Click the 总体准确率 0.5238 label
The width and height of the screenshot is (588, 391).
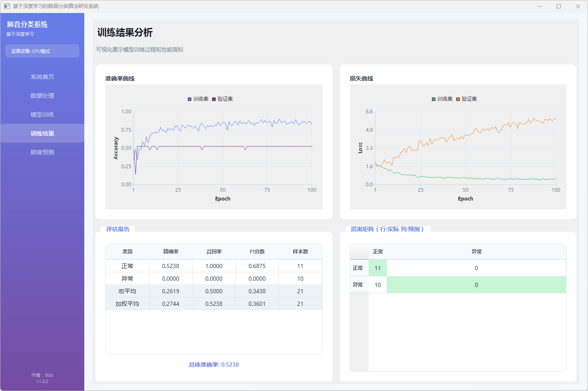tap(214, 365)
